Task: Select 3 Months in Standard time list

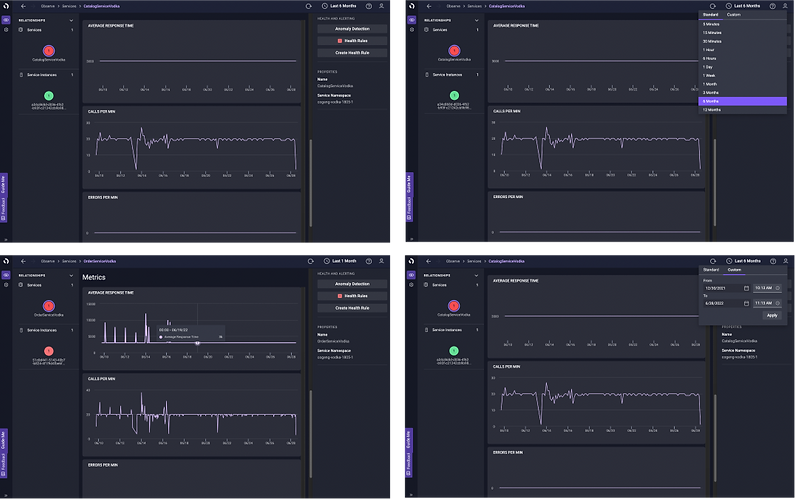Action: 742,93
